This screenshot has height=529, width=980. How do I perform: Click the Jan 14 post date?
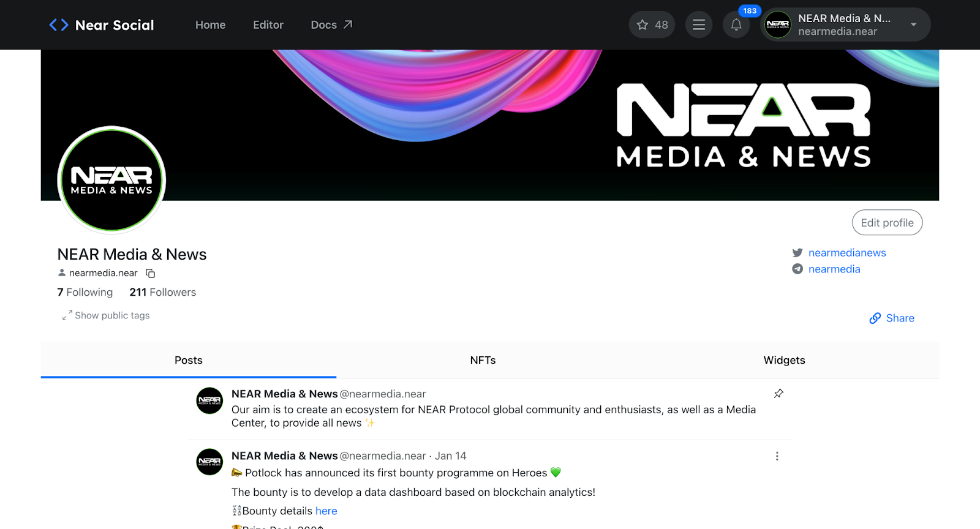coord(451,456)
